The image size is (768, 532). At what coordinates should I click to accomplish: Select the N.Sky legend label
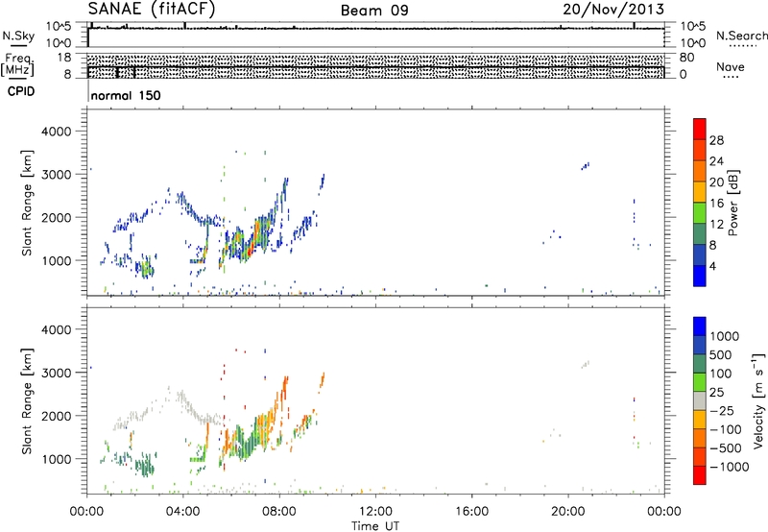[18, 36]
